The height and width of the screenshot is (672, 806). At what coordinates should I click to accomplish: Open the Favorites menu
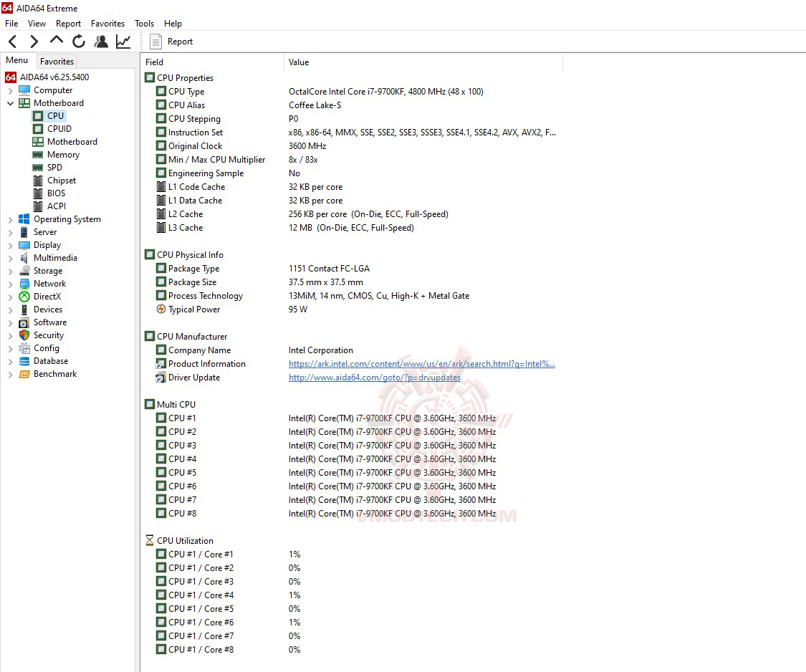click(x=107, y=23)
